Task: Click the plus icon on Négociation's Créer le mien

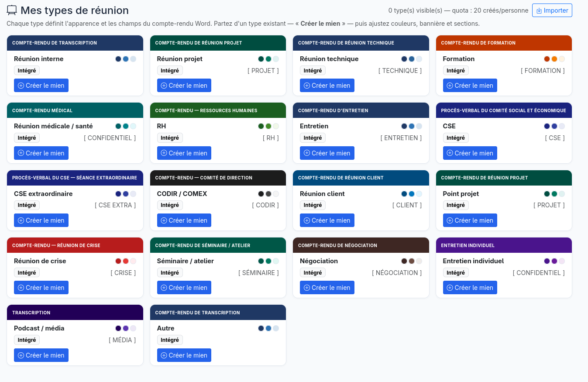Action: [x=307, y=288]
